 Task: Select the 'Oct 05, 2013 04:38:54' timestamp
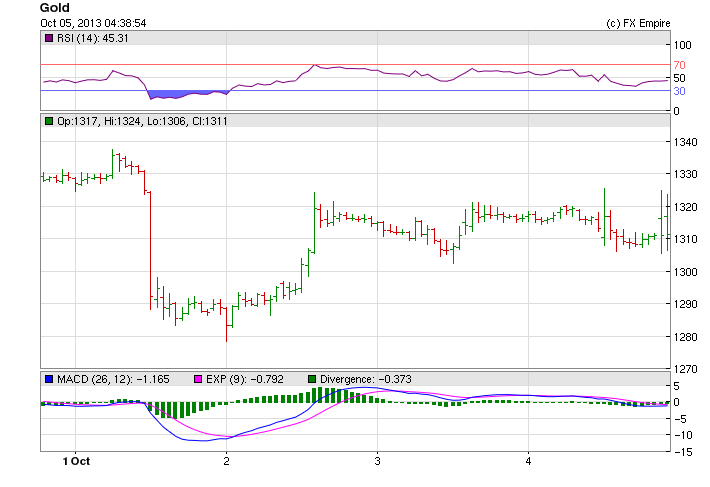click(x=93, y=23)
